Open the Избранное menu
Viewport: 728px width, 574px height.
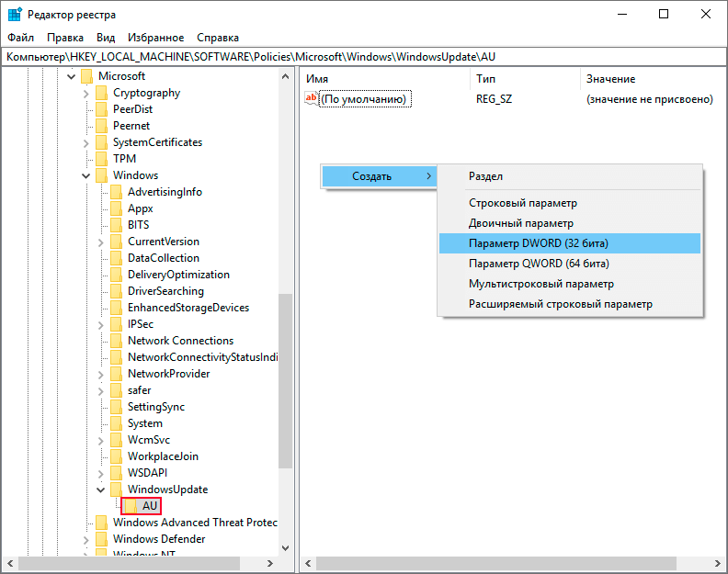click(155, 38)
